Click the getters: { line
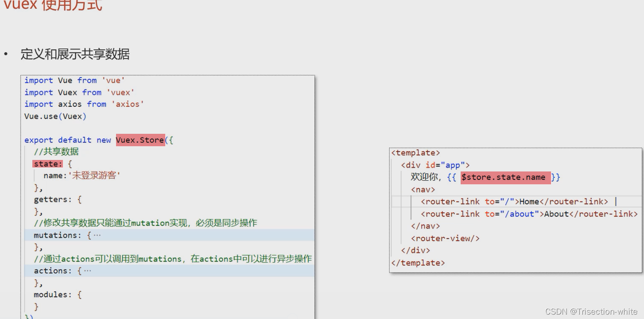Screen dimensions: 644x319 [x=58, y=199]
